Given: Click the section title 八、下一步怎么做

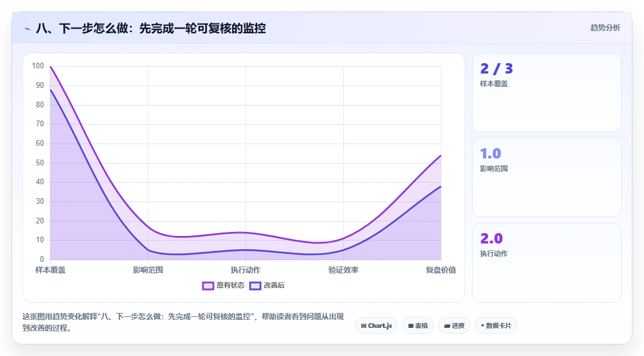Looking at the screenshot, I should tap(151, 29).
